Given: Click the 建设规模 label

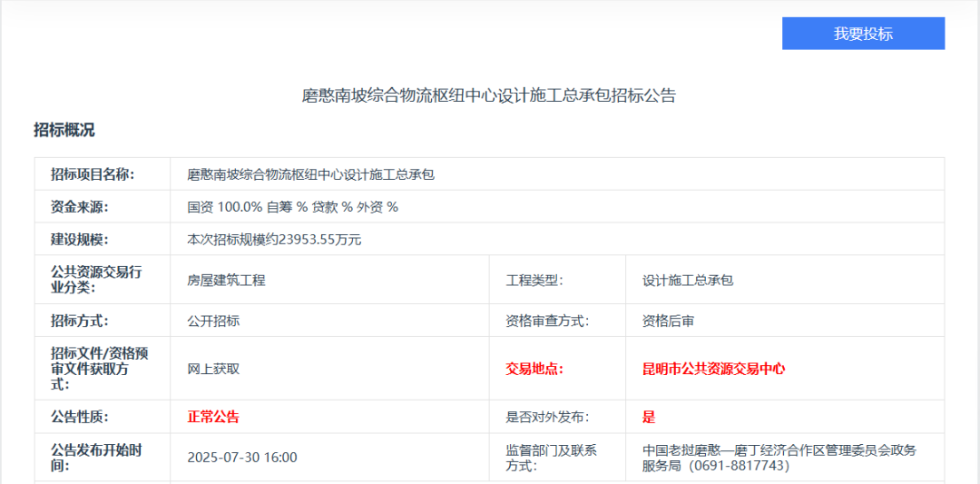Looking at the screenshot, I should [80, 240].
